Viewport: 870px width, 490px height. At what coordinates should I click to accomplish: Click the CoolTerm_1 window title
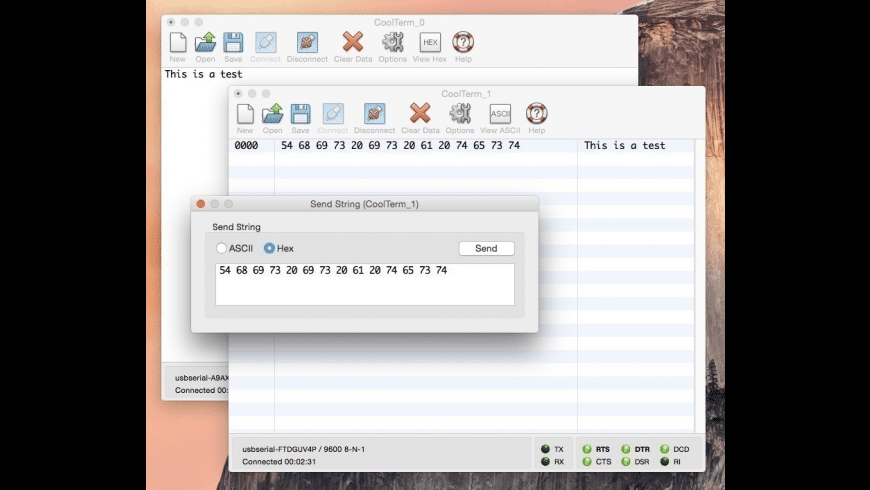(x=466, y=94)
